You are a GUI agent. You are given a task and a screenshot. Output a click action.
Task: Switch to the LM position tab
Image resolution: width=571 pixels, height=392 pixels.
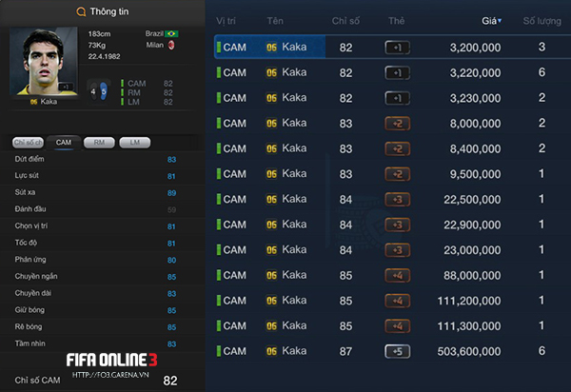click(x=134, y=142)
